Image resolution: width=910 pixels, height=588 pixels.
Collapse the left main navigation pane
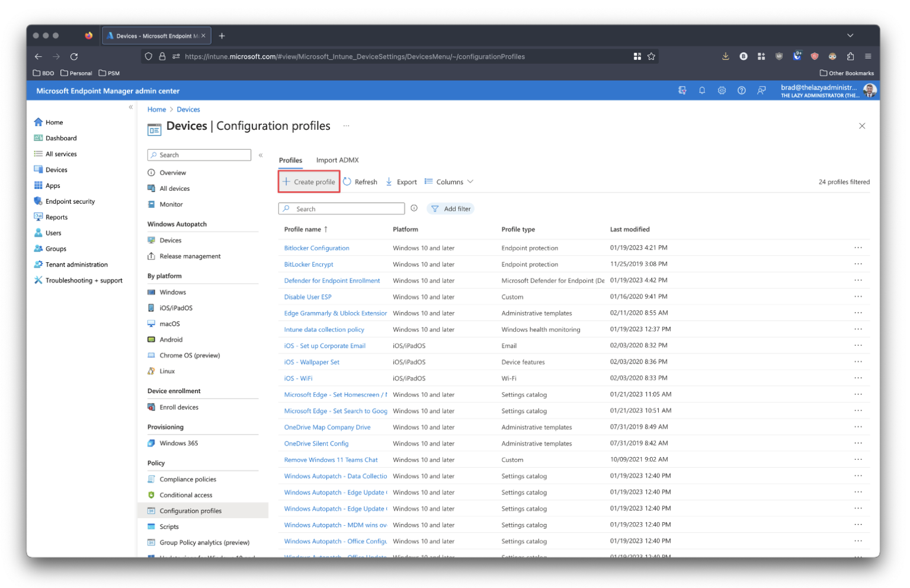click(131, 108)
